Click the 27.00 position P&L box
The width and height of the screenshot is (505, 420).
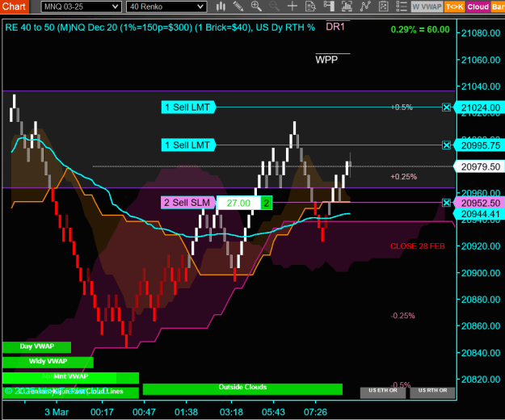pyautogui.click(x=238, y=203)
